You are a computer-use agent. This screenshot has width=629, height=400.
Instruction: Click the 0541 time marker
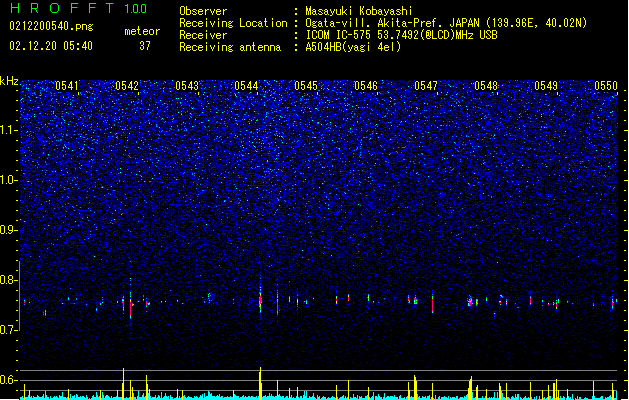click(x=67, y=86)
